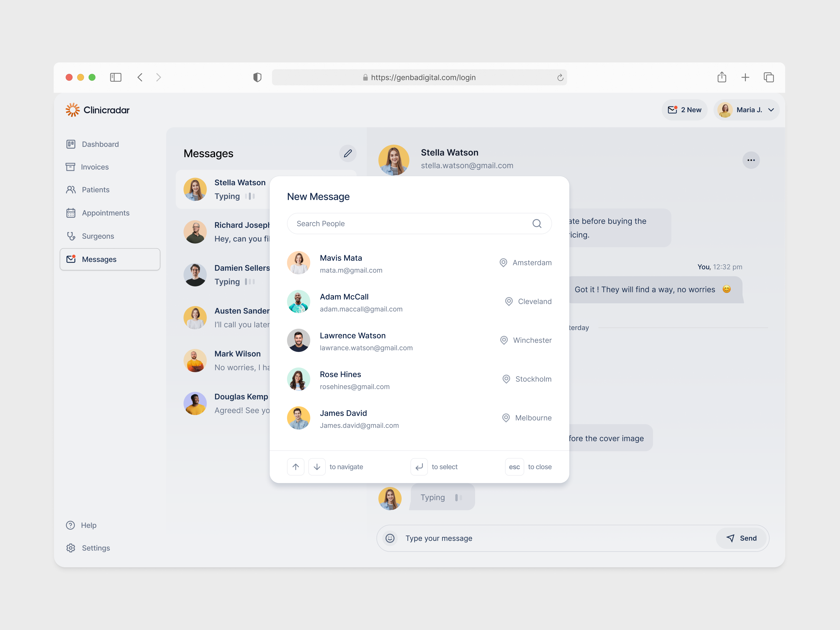Click the Appointments calendar icon
Screen dimensions: 840x630
coord(71,213)
